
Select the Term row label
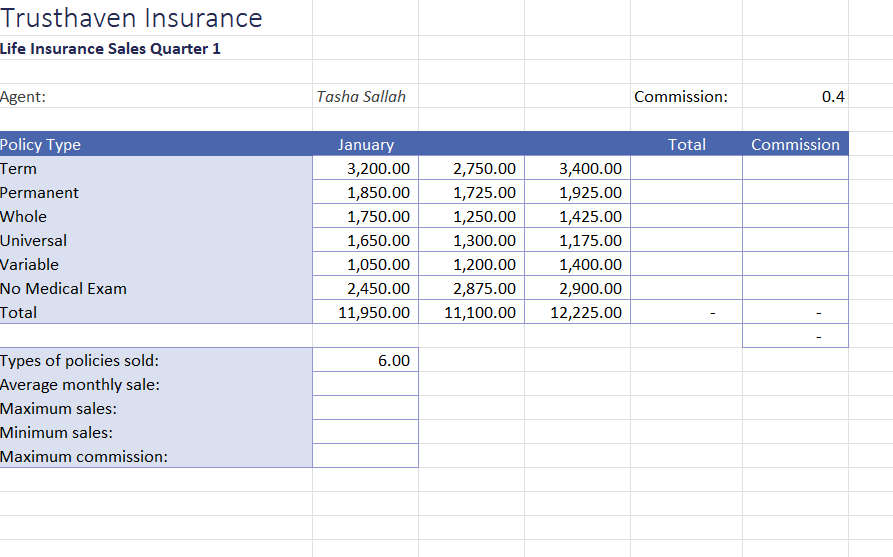(156, 168)
